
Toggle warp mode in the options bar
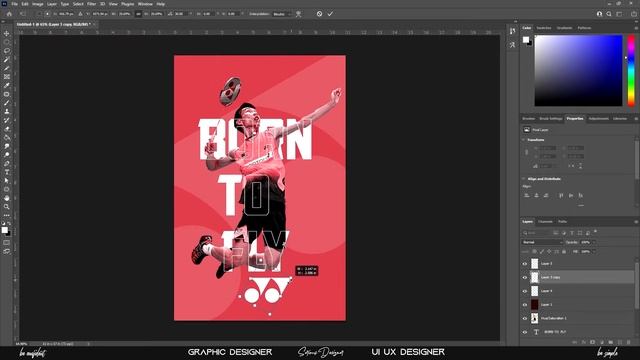click(299, 14)
